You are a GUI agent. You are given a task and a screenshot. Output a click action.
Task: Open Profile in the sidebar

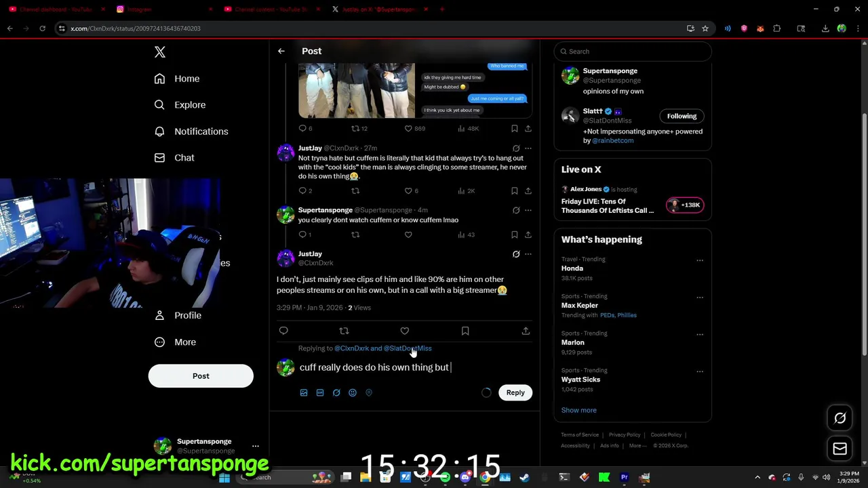click(178, 316)
